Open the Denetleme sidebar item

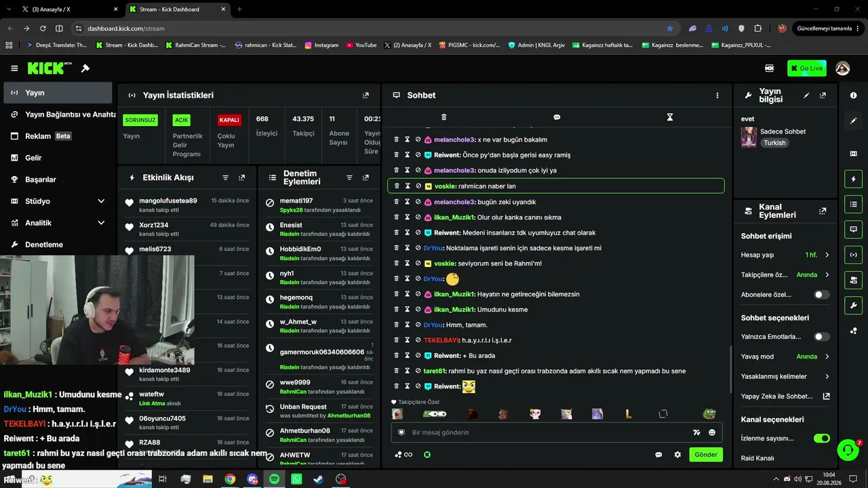[x=58, y=245]
